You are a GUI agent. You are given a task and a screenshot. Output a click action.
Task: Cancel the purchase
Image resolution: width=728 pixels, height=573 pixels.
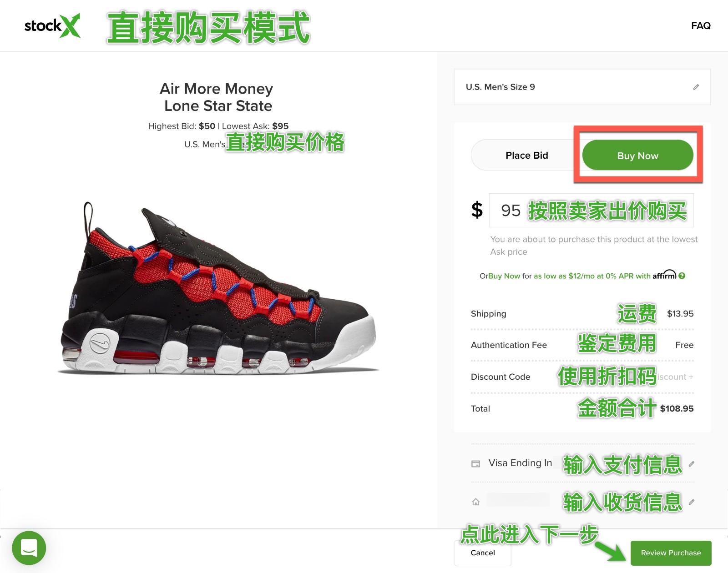[483, 553]
